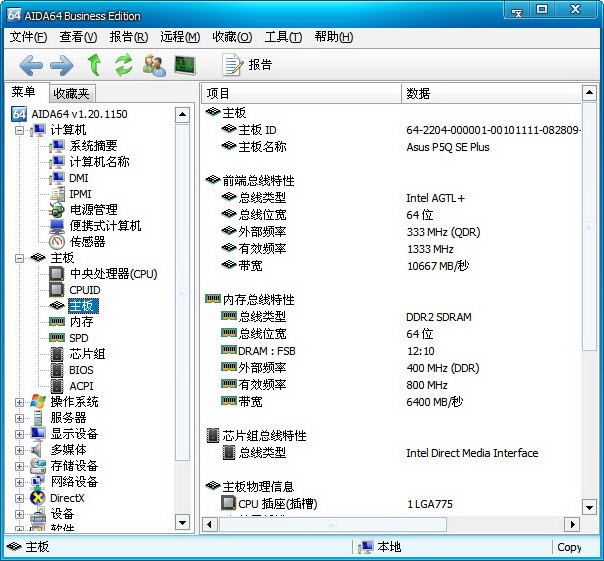This screenshot has width=604, height=561.
Task: Expand the 操作系统 tree node
Action: (x=20, y=402)
